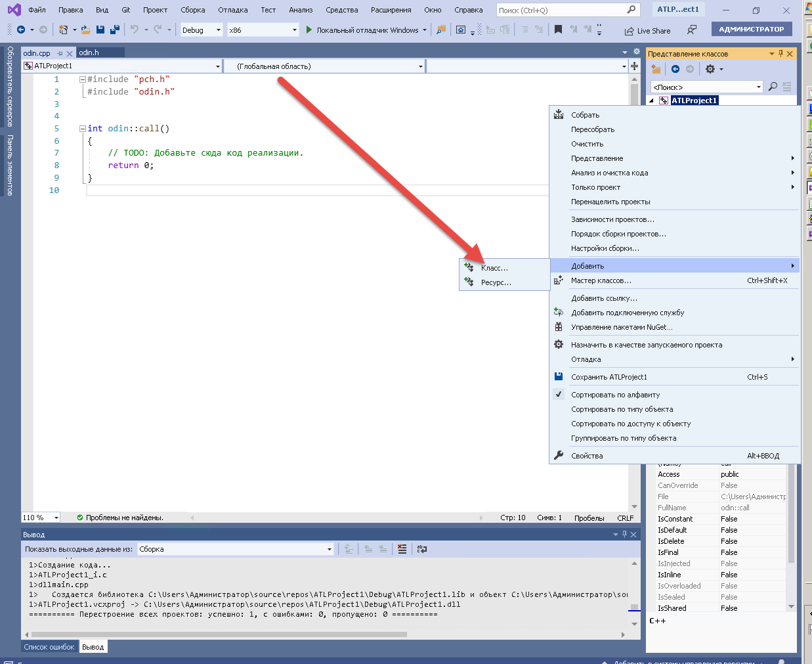
Task: Click the split editor window icon
Action: click(634, 66)
